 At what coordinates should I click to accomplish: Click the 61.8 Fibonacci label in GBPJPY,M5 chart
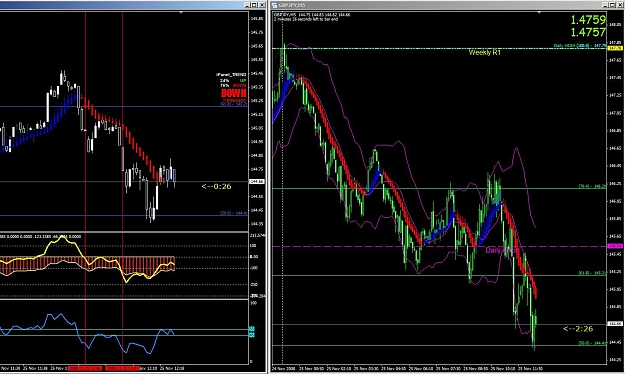pos(592,273)
